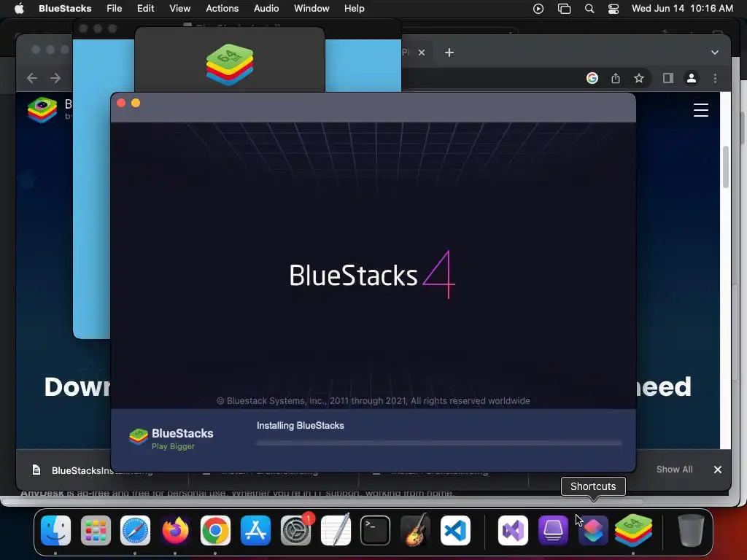Close the current Chrome tab
Viewport: 747px width, 560px height.
pyautogui.click(x=422, y=52)
